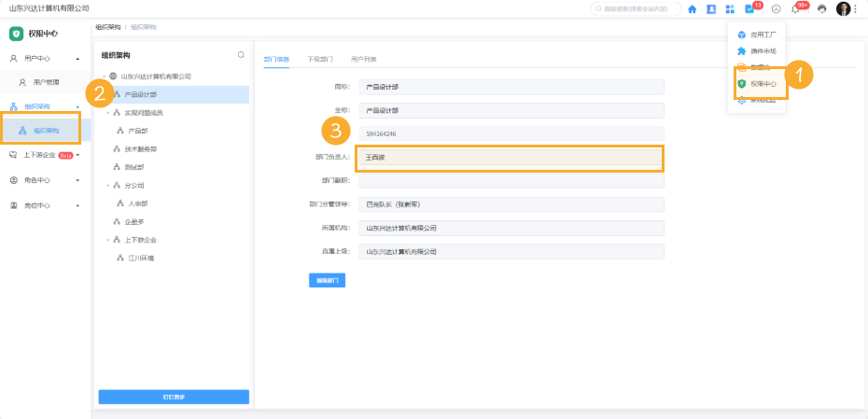868x419 pixels.
Task: Open the tasks icon with 13 badge
Action: [749, 9]
